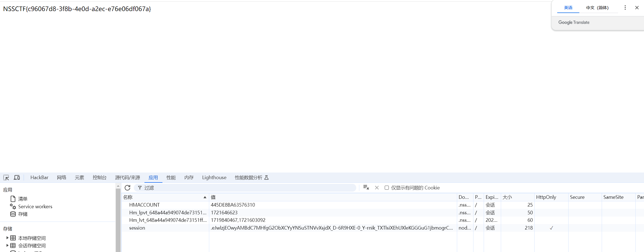Sort by 值 column header
This screenshot has width=644, height=252.
click(333, 197)
